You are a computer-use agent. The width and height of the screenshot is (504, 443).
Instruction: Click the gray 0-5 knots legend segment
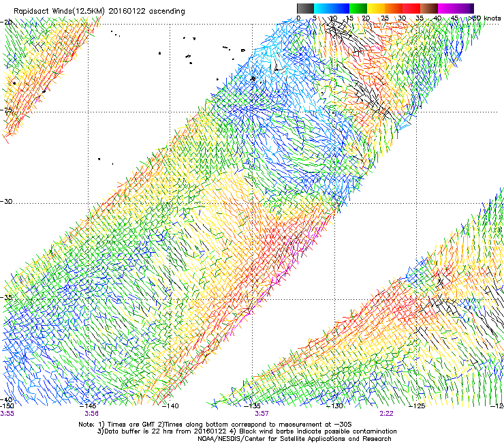[x=305, y=8]
